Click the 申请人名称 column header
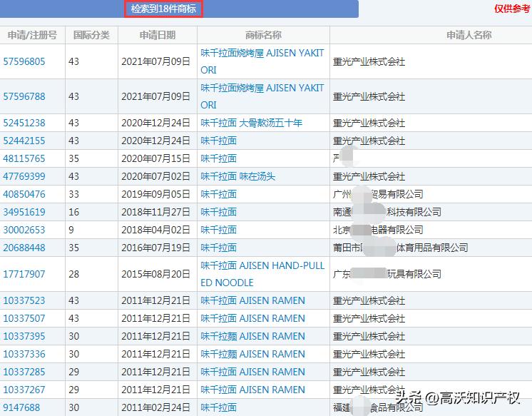 coord(469,35)
